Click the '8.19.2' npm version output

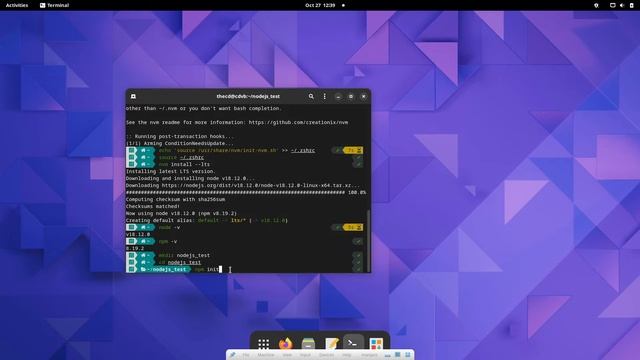135,248
